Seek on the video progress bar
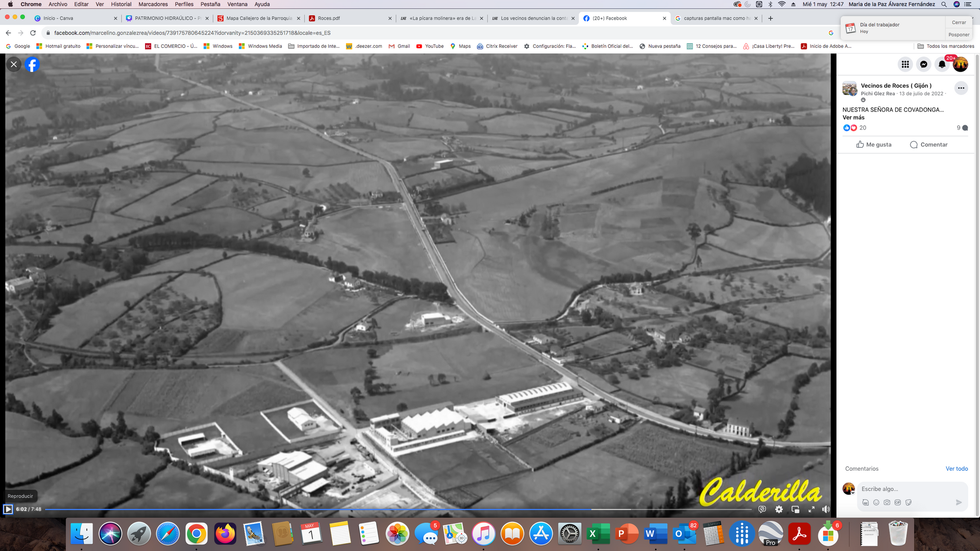Image resolution: width=980 pixels, height=551 pixels. (x=383, y=509)
